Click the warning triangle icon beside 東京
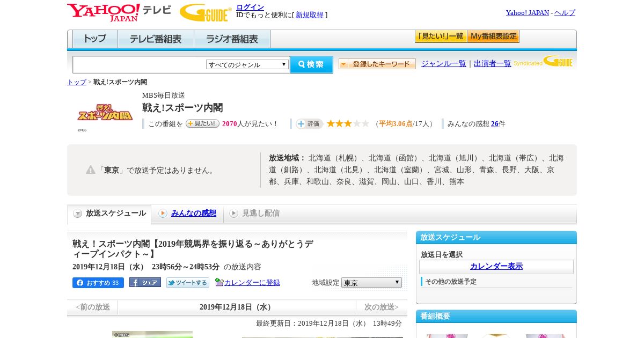Screen dimensions: 644x338 tap(91, 170)
